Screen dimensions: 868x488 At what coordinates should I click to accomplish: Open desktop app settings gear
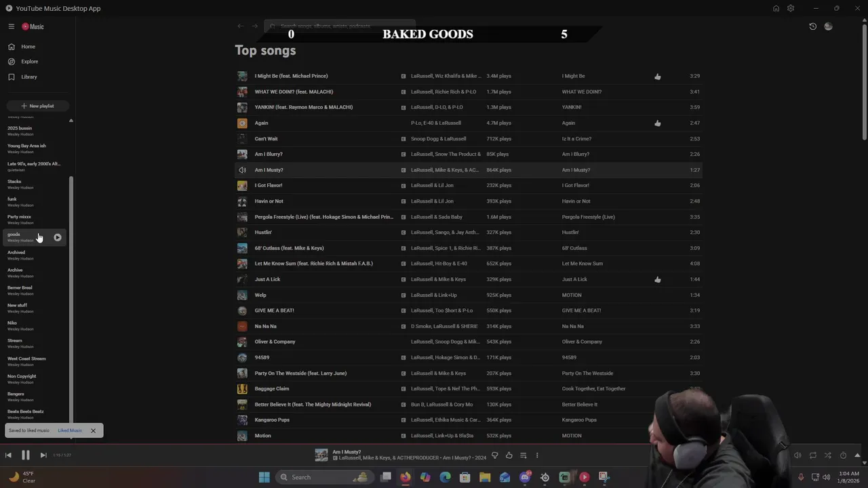click(791, 8)
